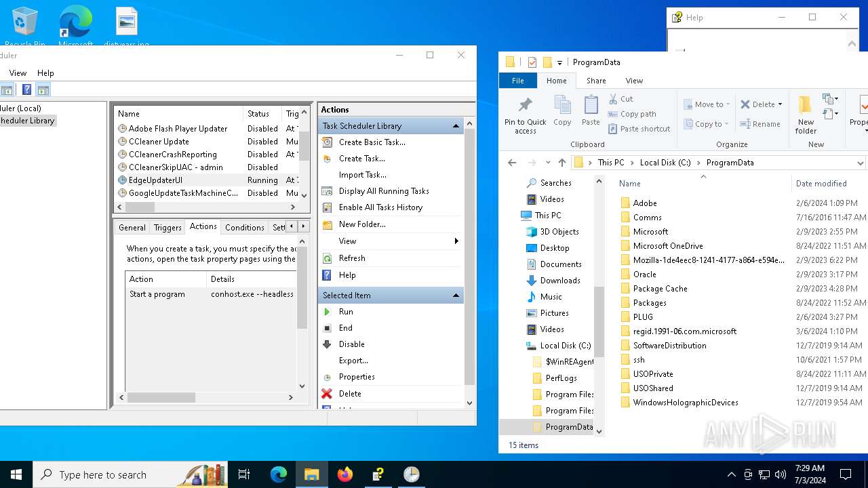Open Properties of the selected task
Image resolution: width=868 pixels, height=488 pixels.
click(x=357, y=377)
